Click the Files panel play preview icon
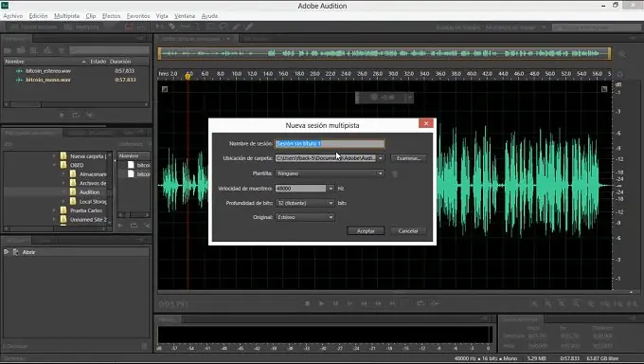The height and width of the screenshot is (364, 644). (x=62, y=115)
